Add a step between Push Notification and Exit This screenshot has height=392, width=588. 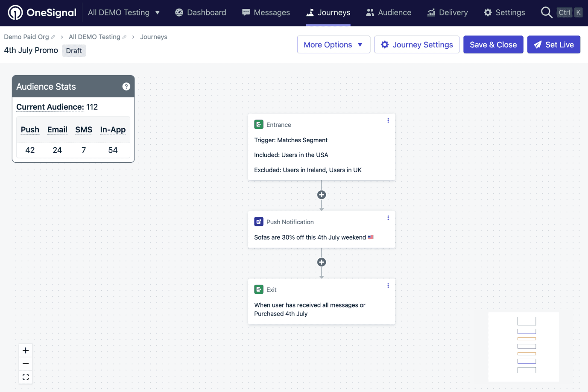(321, 262)
